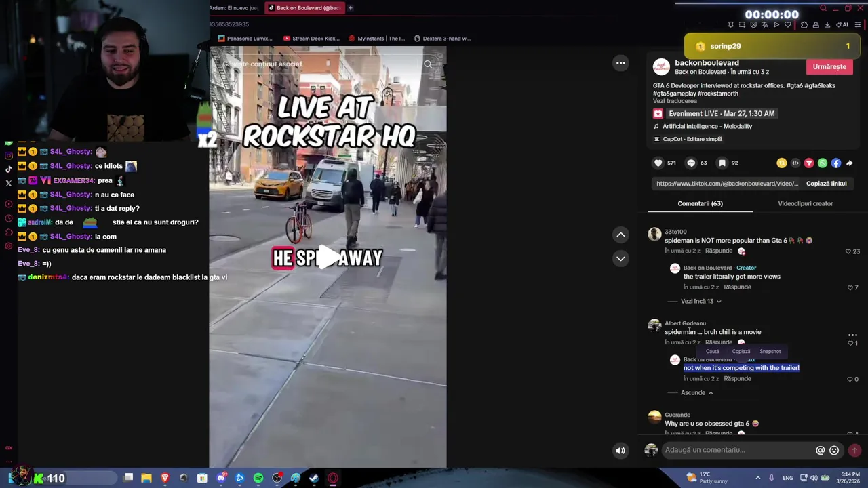This screenshot has height=488, width=868.
Task: Collapse replies with Ascunde
Action: tap(696, 392)
